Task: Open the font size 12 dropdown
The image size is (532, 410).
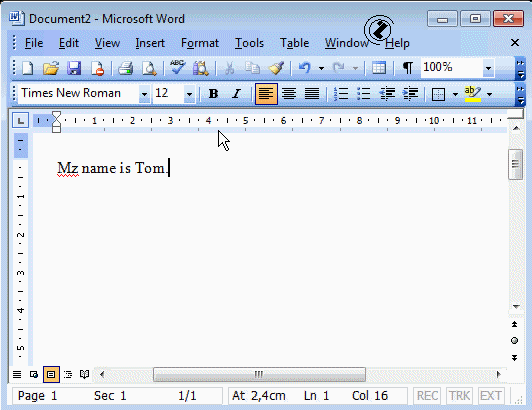Action: (x=189, y=94)
